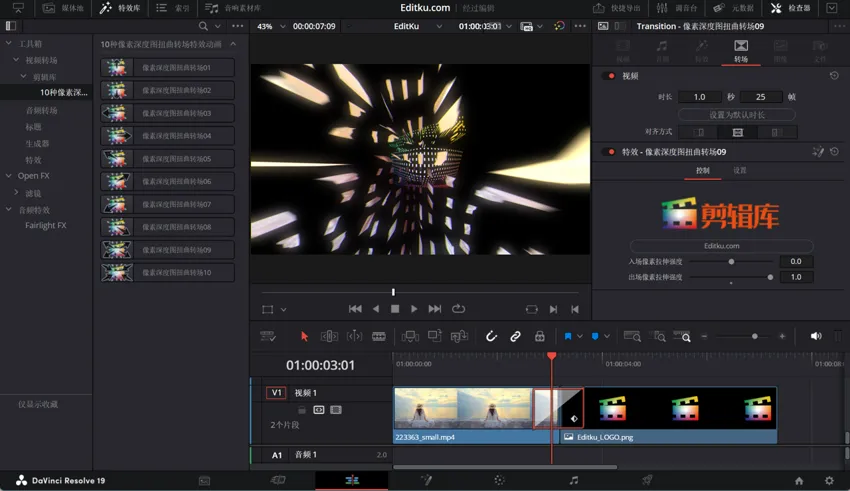
Task: Expand the Open FX category
Action: click(x=9, y=176)
